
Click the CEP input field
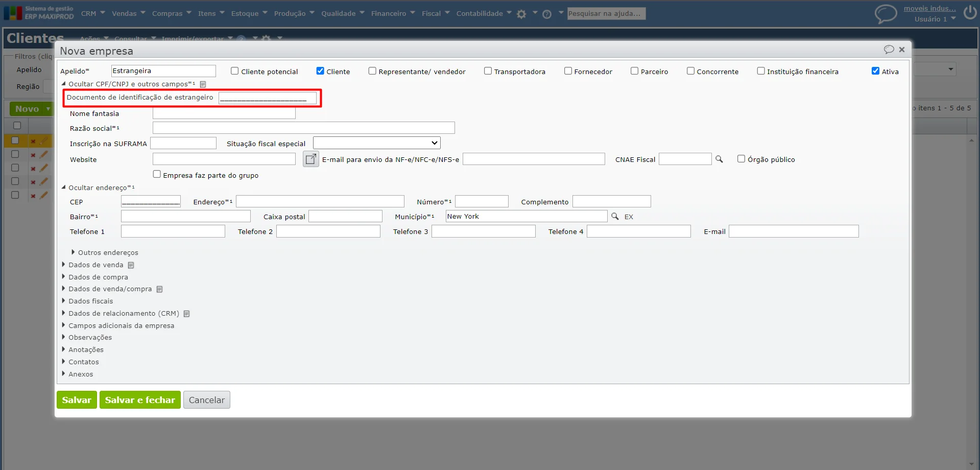tap(151, 201)
